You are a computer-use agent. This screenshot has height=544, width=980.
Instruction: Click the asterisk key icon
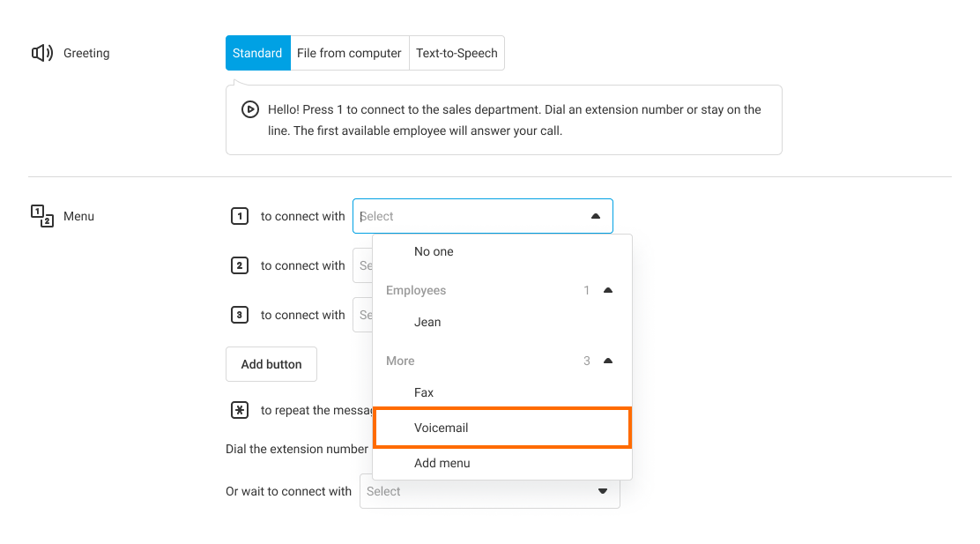coord(239,410)
